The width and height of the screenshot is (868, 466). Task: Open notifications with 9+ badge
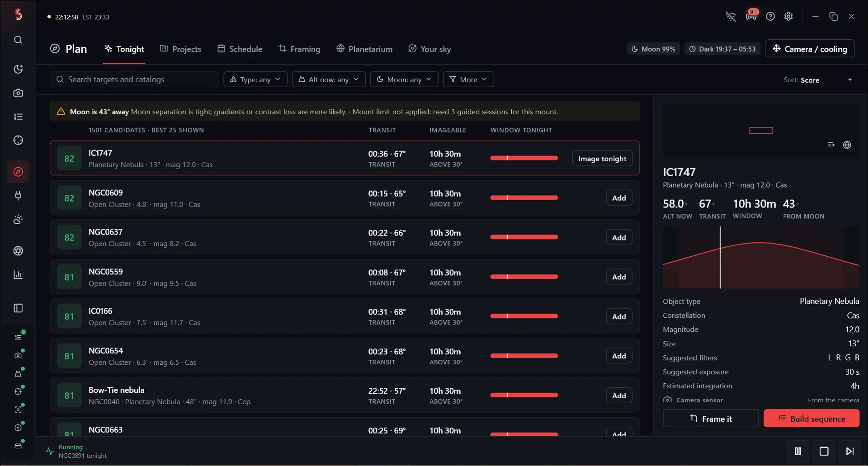click(x=751, y=16)
